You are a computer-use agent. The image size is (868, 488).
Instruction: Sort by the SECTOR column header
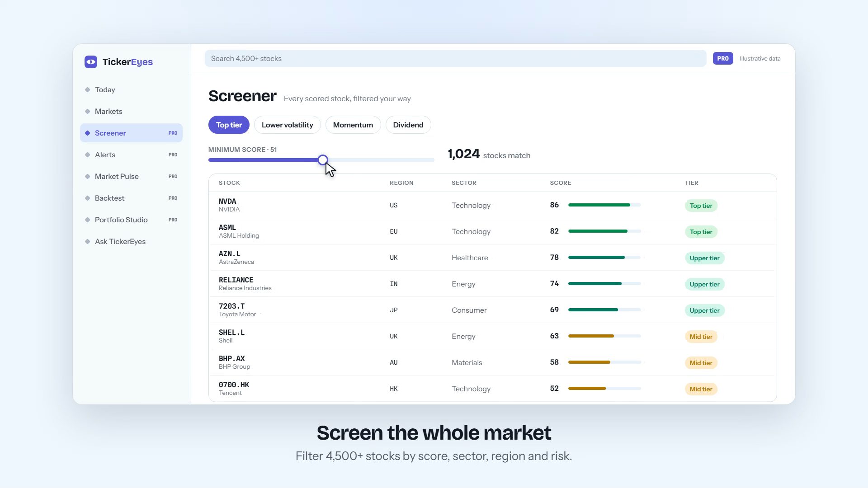(464, 183)
